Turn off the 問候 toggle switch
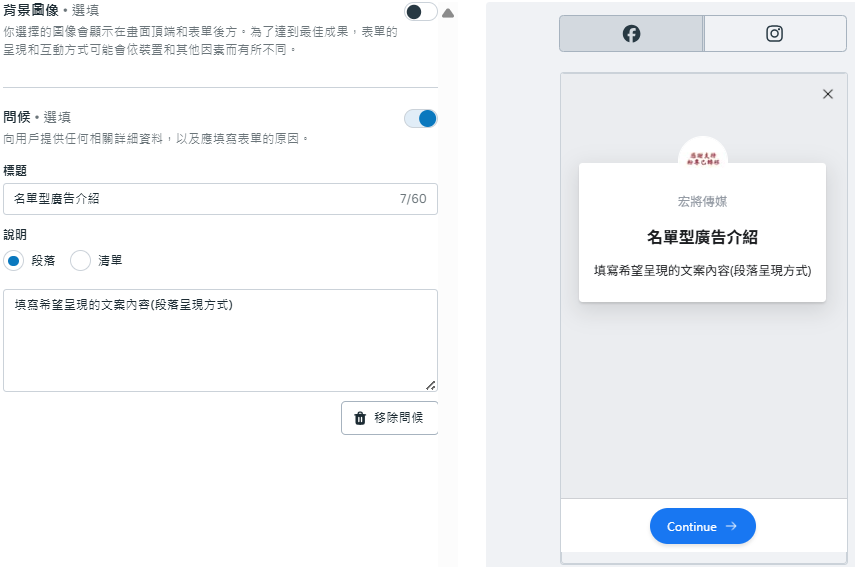This screenshot has height=567, width=855. [420, 118]
